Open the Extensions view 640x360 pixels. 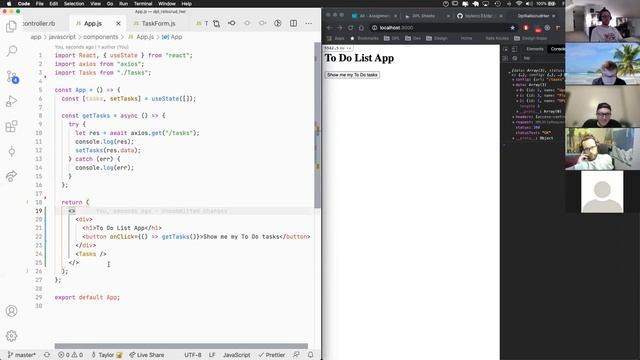pyautogui.click(x=11, y=126)
